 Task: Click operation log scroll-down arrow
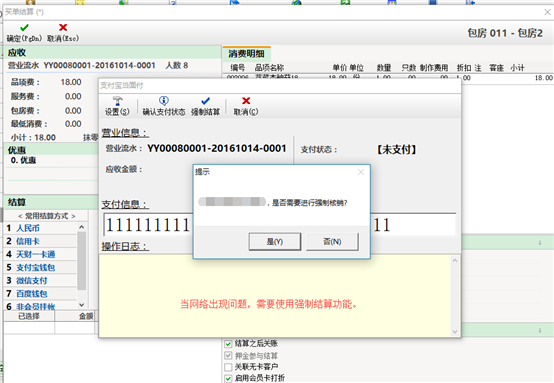click(455, 332)
